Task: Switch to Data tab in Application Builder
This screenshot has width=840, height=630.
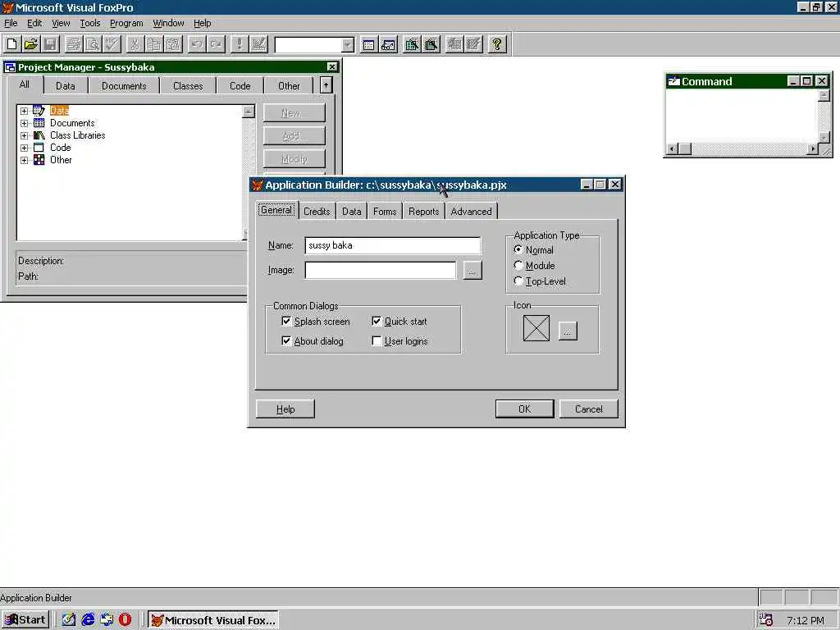Action: [x=351, y=211]
